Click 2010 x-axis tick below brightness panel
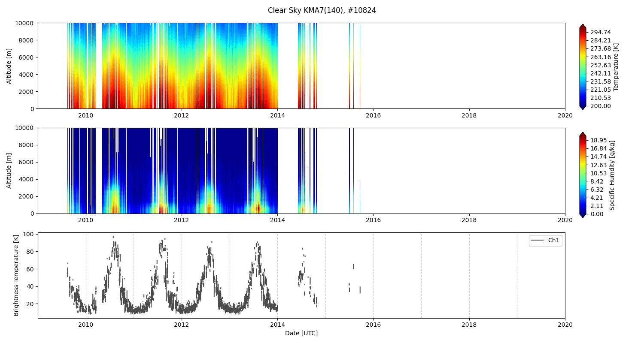The width and height of the screenshot is (644, 343). [x=86, y=325]
